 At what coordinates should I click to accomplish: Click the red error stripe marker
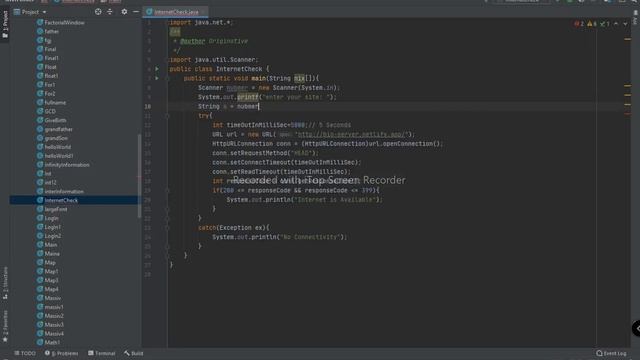tap(627, 114)
